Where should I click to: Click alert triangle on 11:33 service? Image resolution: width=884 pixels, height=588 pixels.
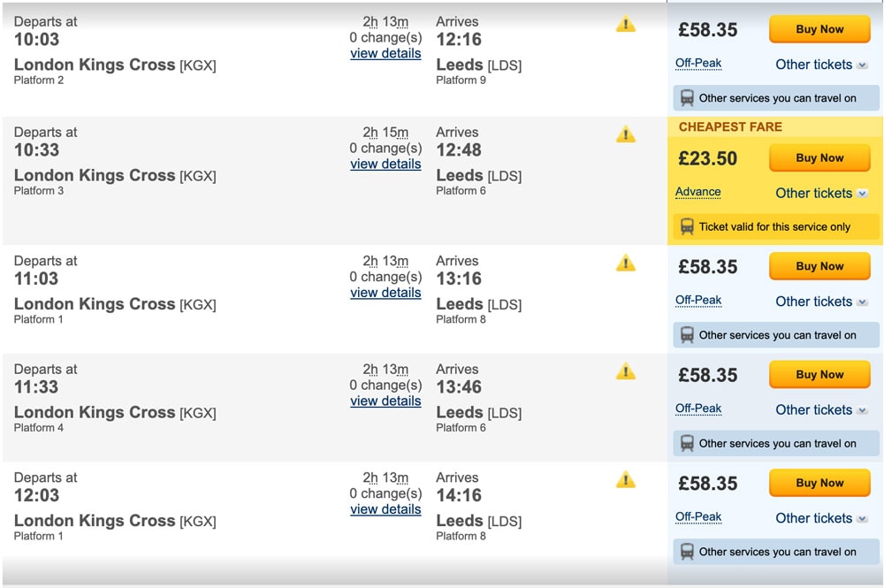tap(625, 371)
